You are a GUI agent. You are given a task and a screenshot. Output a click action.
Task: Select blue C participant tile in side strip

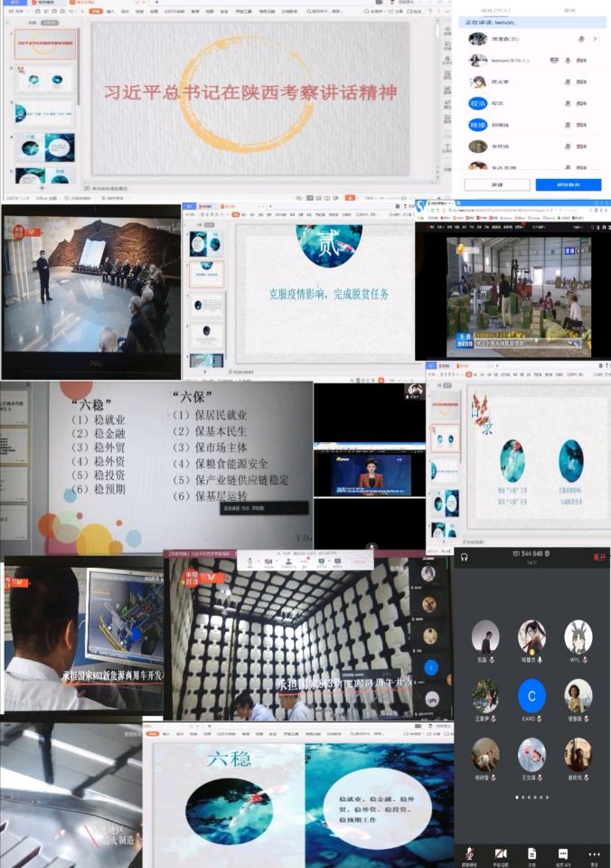pyautogui.click(x=430, y=668)
